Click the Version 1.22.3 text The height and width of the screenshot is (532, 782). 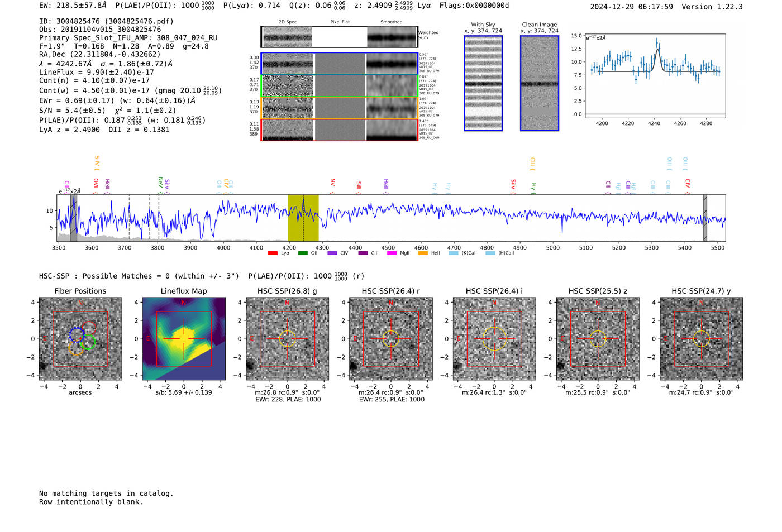point(712,7)
